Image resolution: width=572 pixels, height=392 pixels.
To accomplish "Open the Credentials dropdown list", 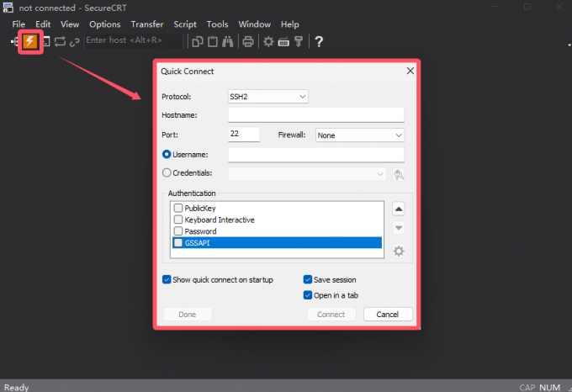I will [307, 174].
